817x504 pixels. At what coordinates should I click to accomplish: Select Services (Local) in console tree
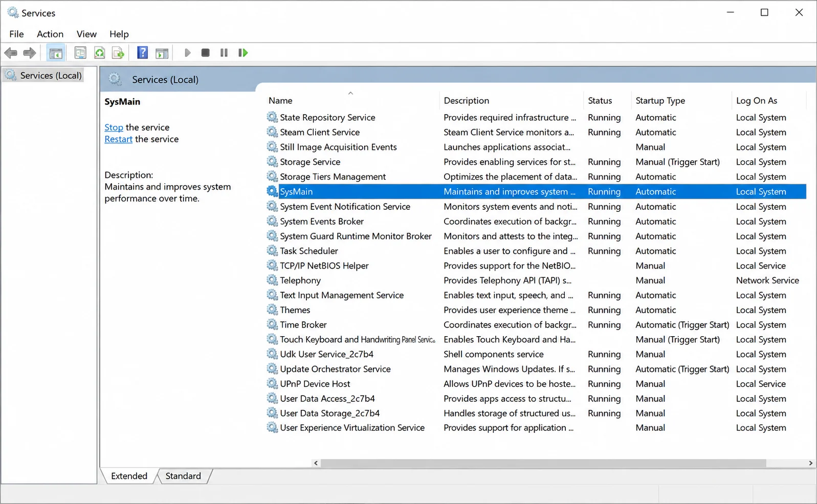click(44, 75)
